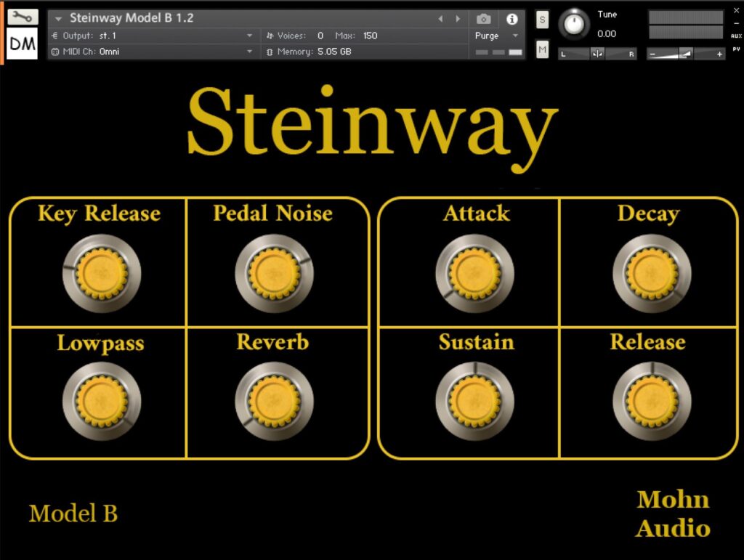The width and height of the screenshot is (744, 560).
Task: Open instrument edit mode with the wrench icon
Action: pyautogui.click(x=23, y=17)
